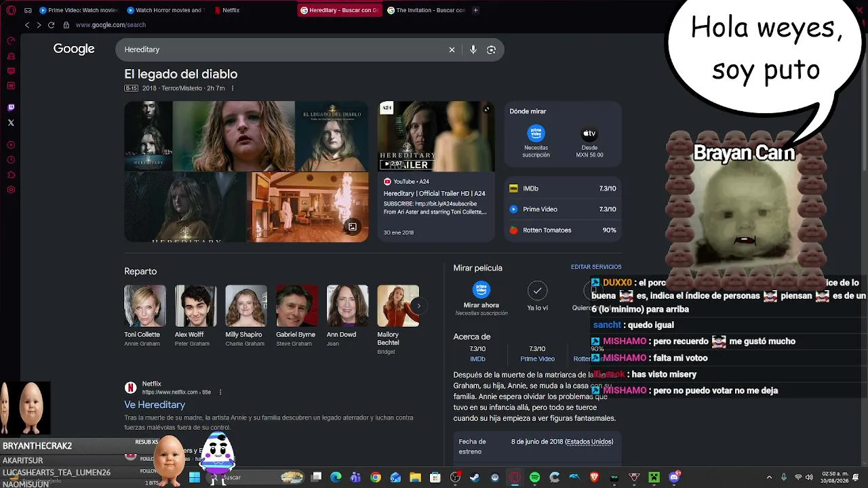Open options menu for the Netflix result

[x=220, y=392]
